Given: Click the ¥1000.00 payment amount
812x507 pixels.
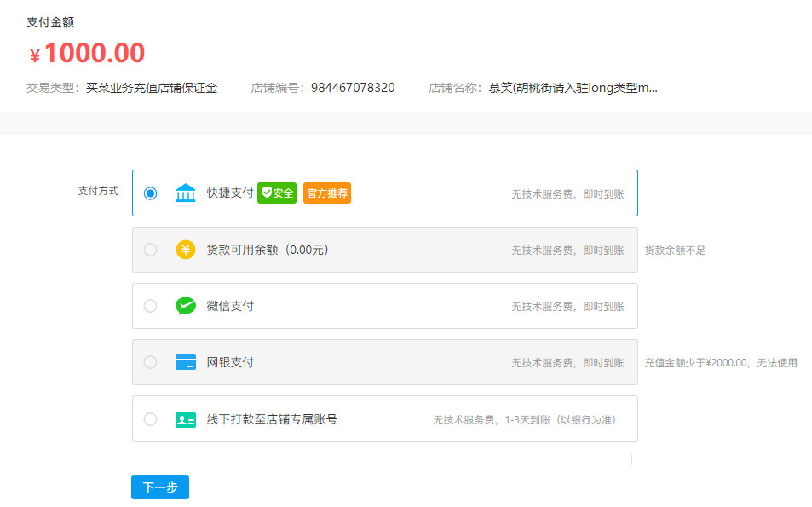Looking at the screenshot, I should pyautogui.click(x=87, y=54).
